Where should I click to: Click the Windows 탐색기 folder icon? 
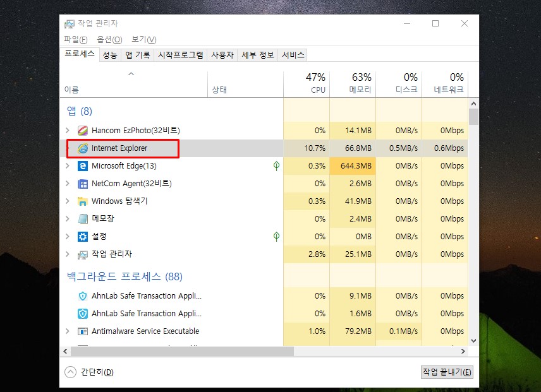[82, 201]
